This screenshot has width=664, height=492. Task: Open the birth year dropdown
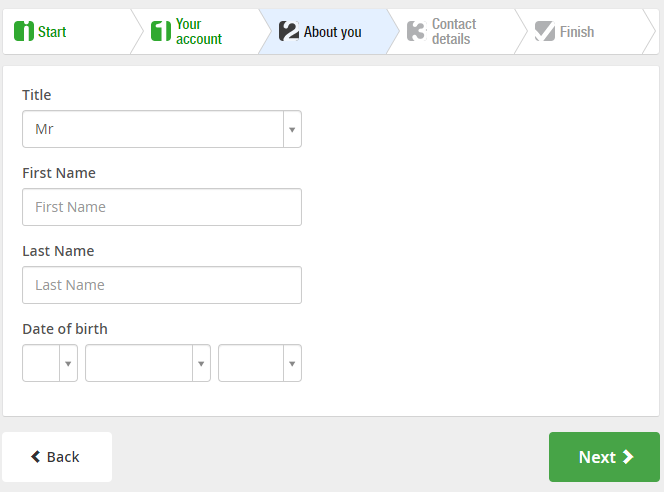(260, 363)
